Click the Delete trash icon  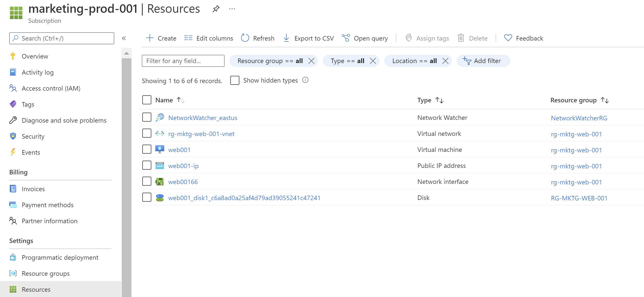point(461,38)
